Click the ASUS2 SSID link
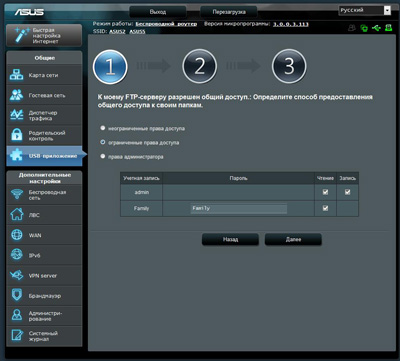 (117, 31)
